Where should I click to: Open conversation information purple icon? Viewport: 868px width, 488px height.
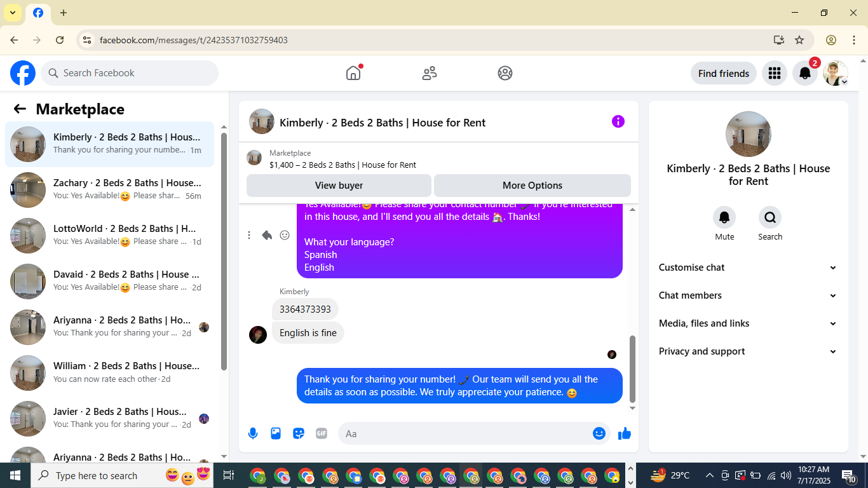[618, 121]
